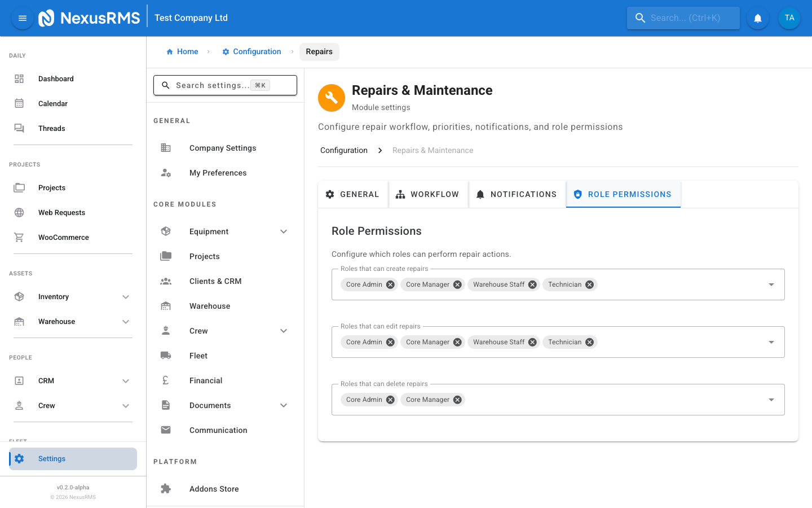The width and height of the screenshot is (812, 508).
Task: Open My Preferences settings
Action: 218,173
